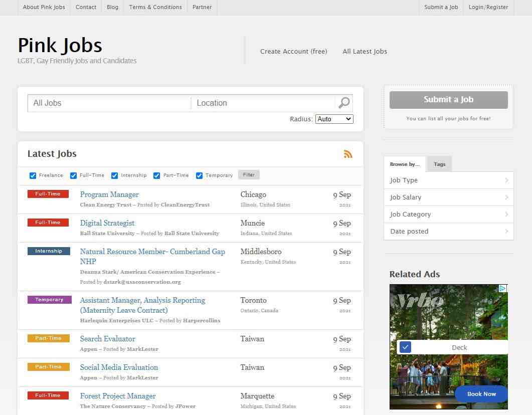Screen dimensions: 532x415
Task: Click the Marquette location text
Action: (257, 396)
